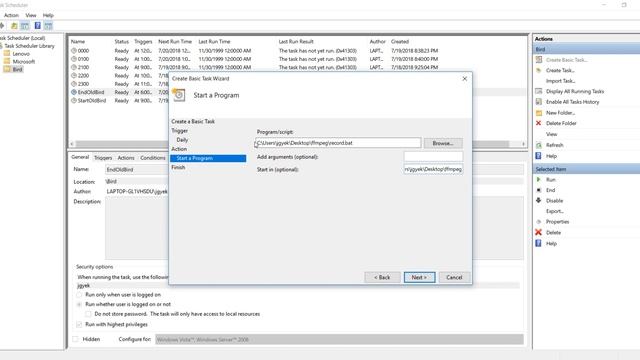Select task 2100 in the list

pos(83,67)
